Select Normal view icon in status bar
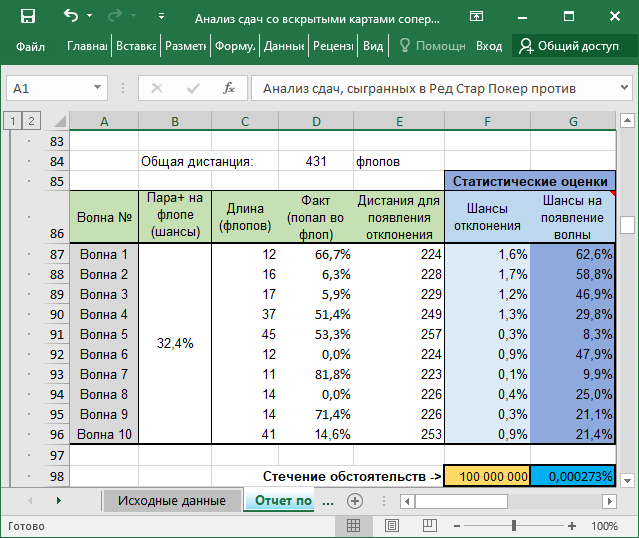Image resolution: width=639 pixels, height=538 pixels. pyautogui.click(x=354, y=526)
